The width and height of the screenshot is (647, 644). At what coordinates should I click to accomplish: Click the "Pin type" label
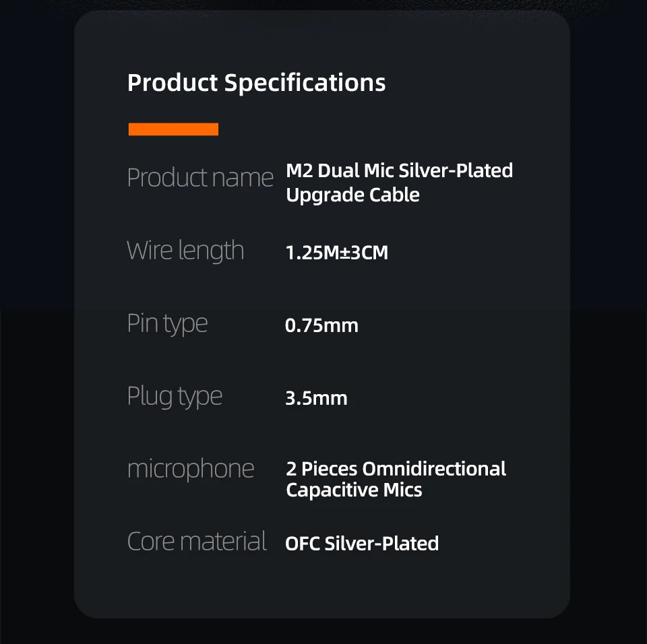coord(167,323)
